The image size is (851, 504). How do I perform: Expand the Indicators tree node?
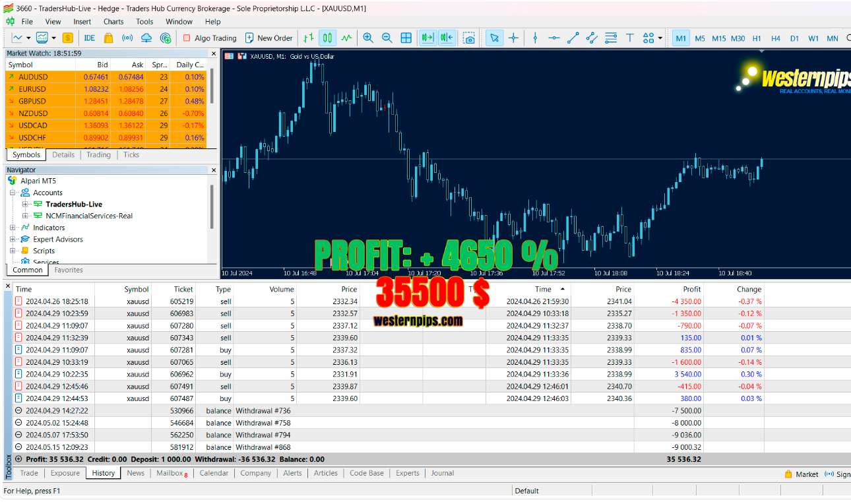[x=13, y=228]
